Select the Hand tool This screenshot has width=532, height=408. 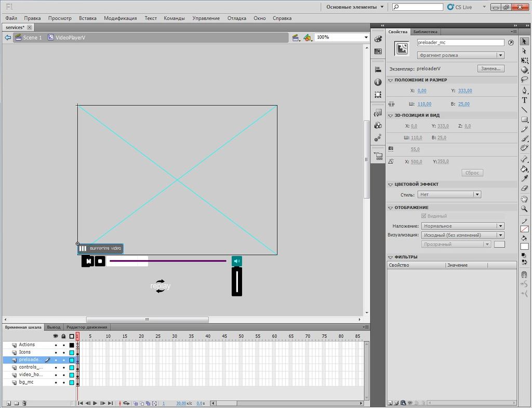click(x=524, y=198)
